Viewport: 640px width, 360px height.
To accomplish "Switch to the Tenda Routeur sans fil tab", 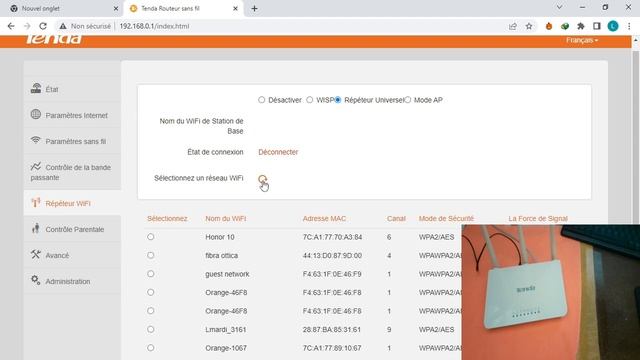I will pyautogui.click(x=184, y=8).
